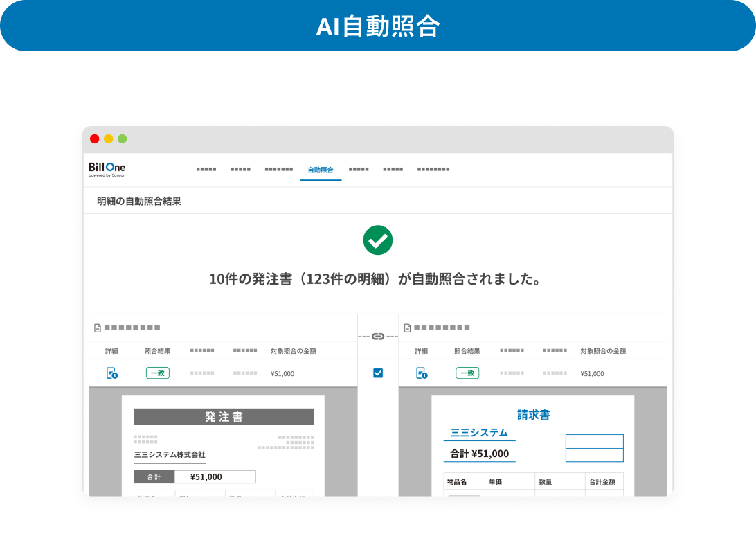756x536 pixels.
Task: Click the Bill One logo
Action: [107, 170]
